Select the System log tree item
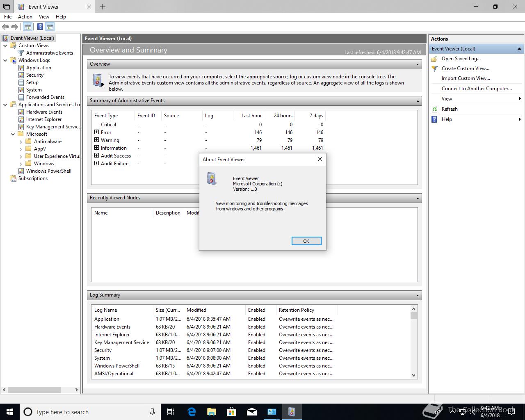525x420 pixels. (34, 90)
